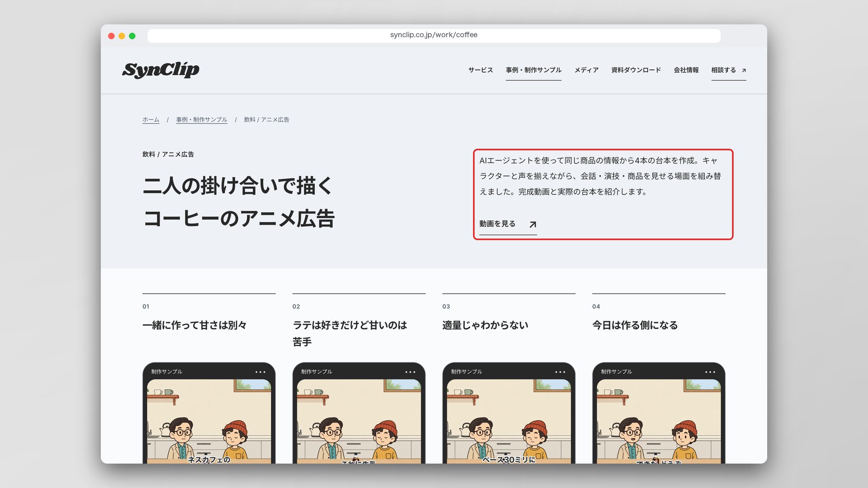The height and width of the screenshot is (488, 868).
Task: Click the 相談する link
Action: pyautogui.click(x=728, y=70)
